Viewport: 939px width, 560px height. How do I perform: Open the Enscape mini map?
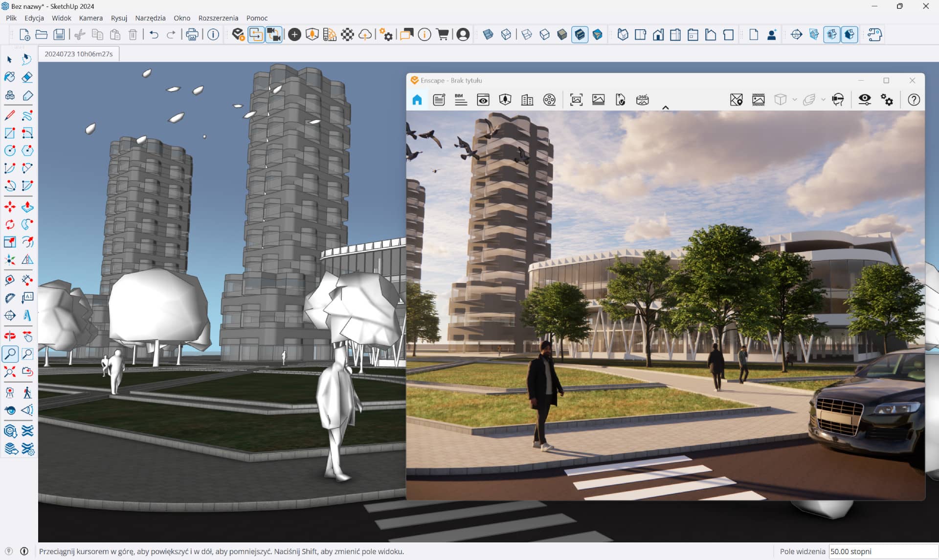(736, 100)
